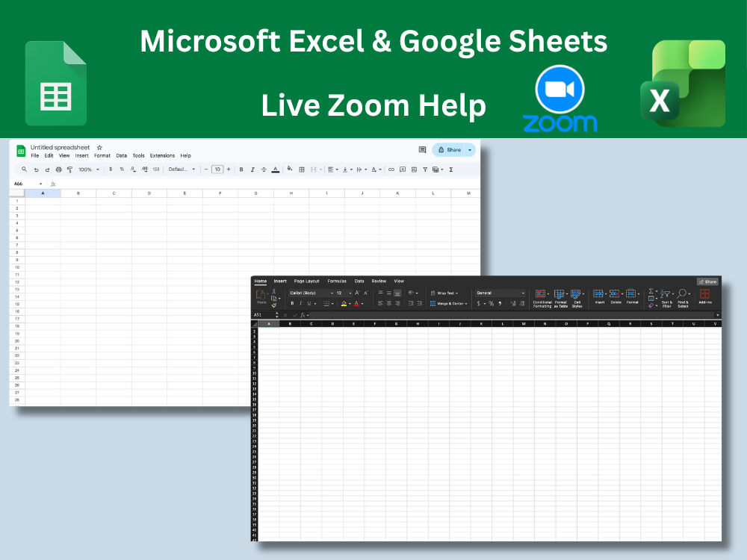The image size is (747, 560).
Task: Open the File menu in Google Sheets
Action: (35, 156)
